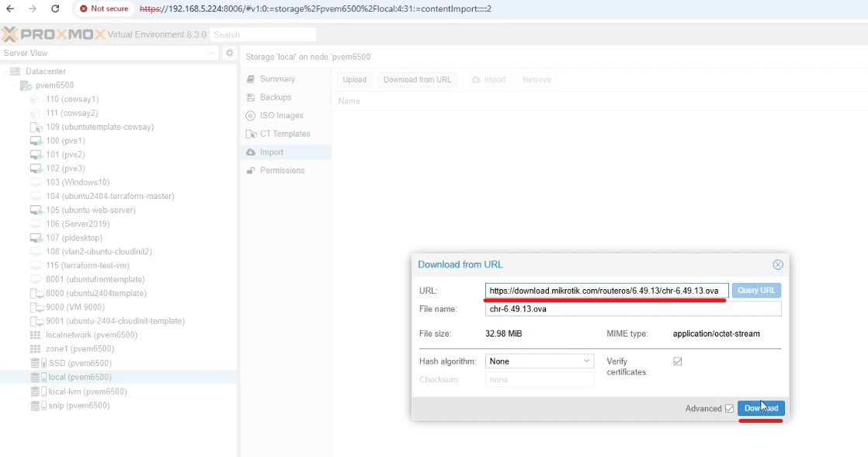Click grid icon for zone1 (pvem6500)

coord(36,348)
